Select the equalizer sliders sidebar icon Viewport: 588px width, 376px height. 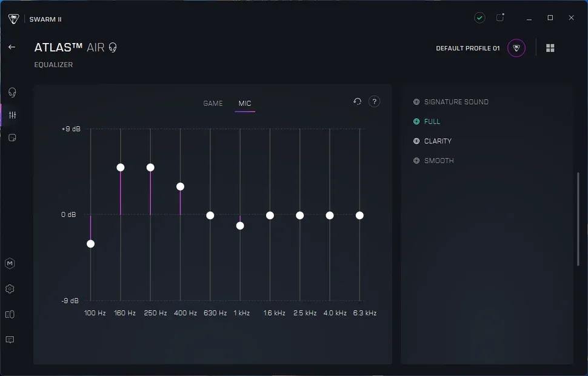click(x=12, y=115)
